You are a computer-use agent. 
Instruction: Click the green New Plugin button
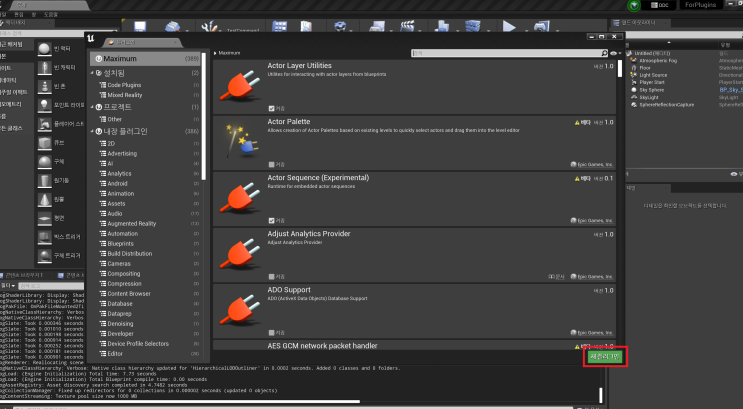[x=605, y=357]
